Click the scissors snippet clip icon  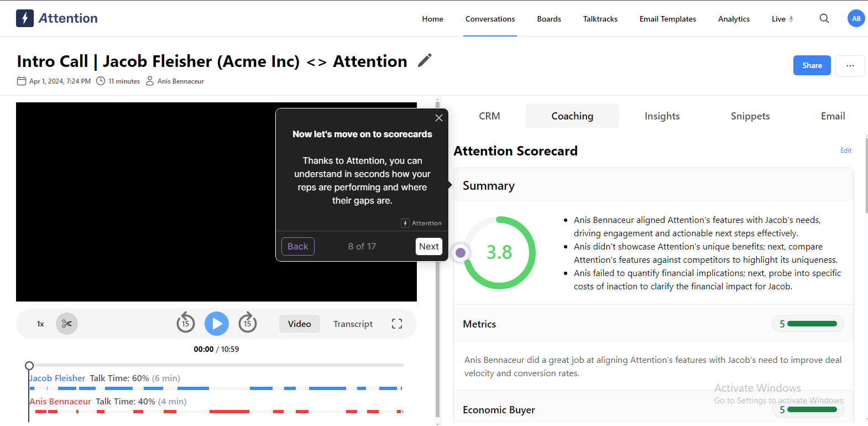(67, 324)
